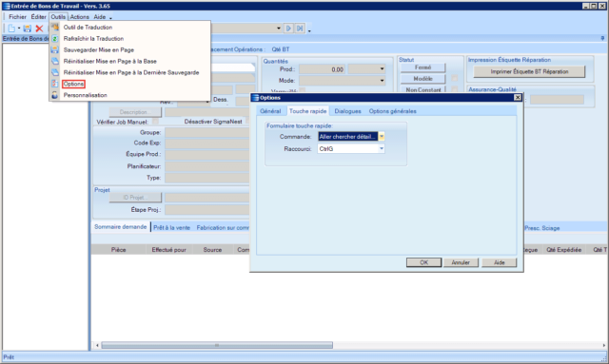Image resolution: width=609 pixels, height=364 pixels.
Task: Click the last record arrow icon
Action: pos(300,29)
